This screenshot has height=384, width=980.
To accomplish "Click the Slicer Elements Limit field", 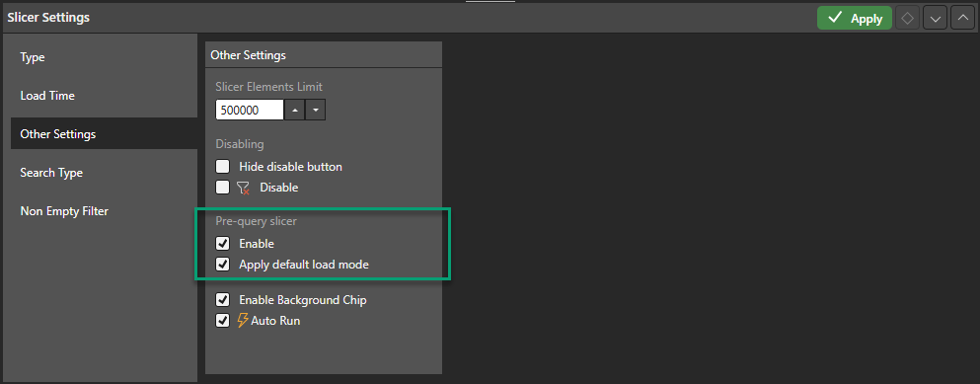I will point(250,111).
